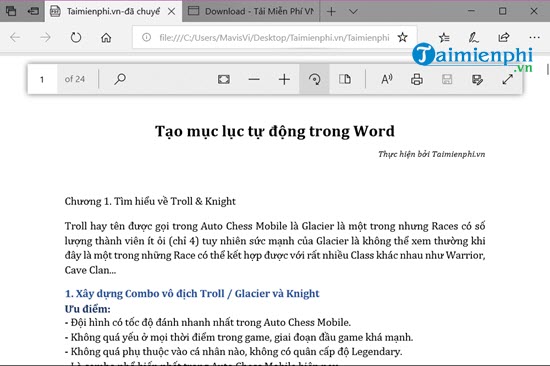Save the PDF document
The height and width of the screenshot is (366, 550).
pos(447,79)
